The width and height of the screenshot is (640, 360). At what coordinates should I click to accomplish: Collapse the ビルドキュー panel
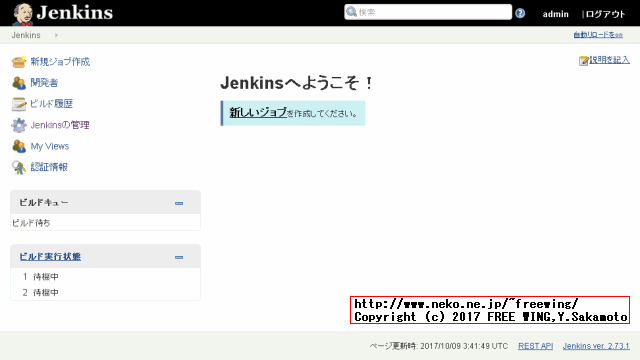coord(179,203)
